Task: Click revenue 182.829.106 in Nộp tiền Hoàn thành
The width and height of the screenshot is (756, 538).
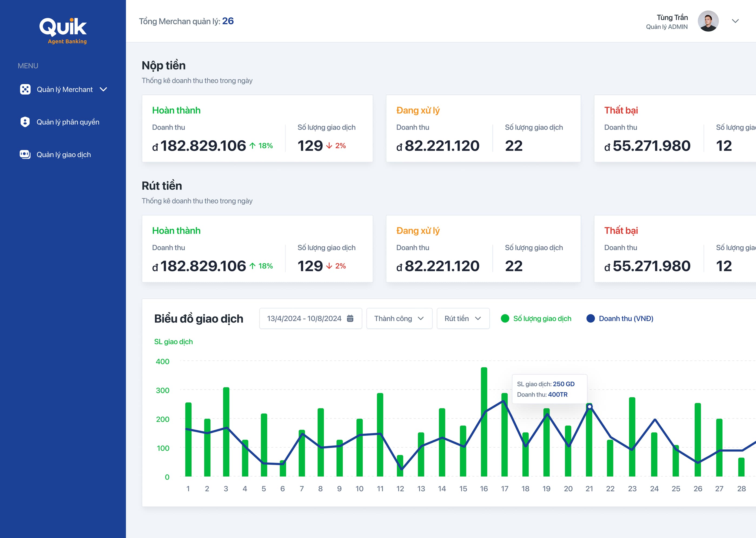Action: tap(199, 146)
